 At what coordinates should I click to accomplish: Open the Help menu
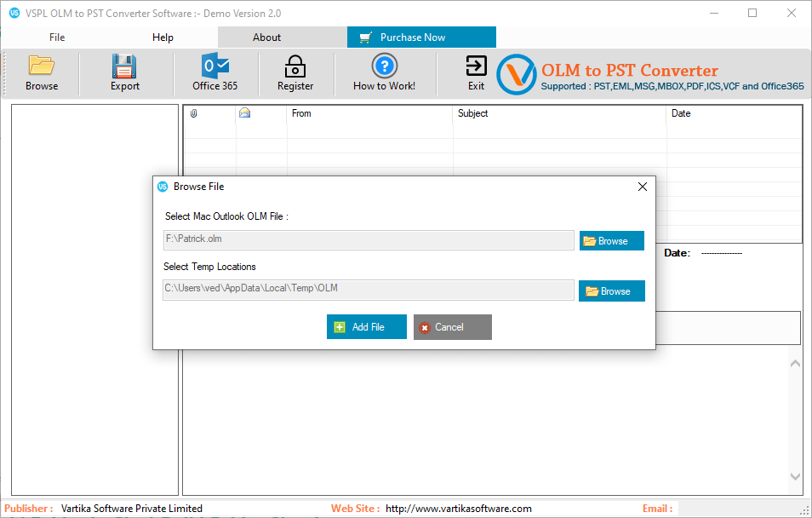(163, 37)
